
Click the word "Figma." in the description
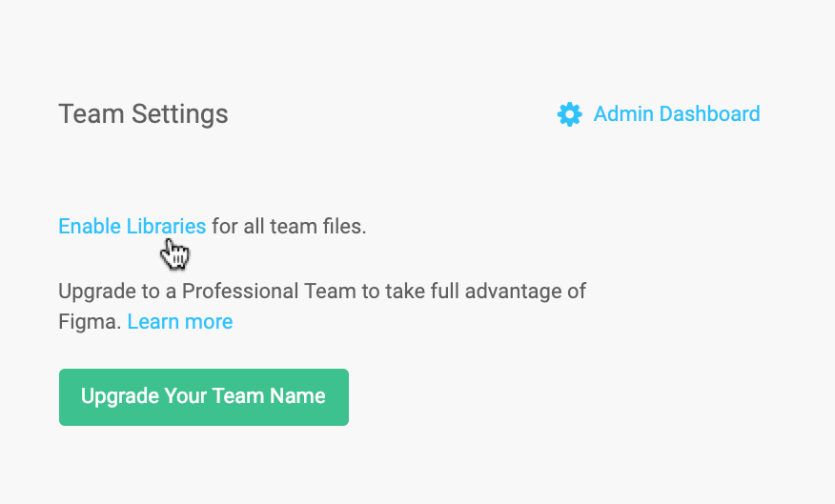90,322
